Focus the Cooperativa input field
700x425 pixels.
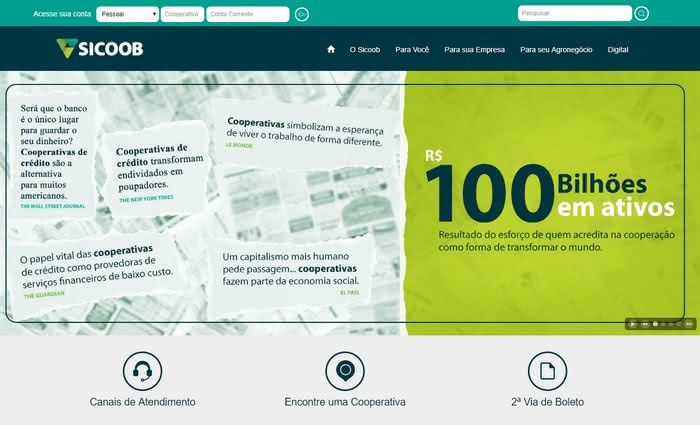[x=182, y=14]
